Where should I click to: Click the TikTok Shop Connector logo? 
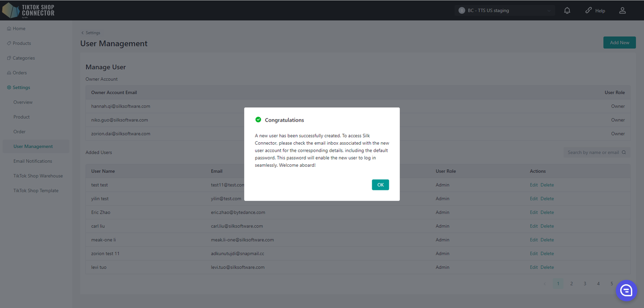29,10
